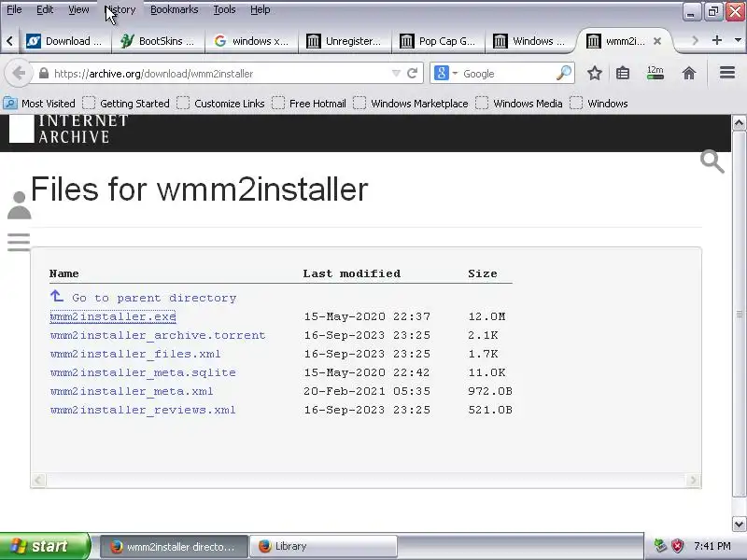
Task: Bookmark this page with the star icon
Action: point(594,74)
